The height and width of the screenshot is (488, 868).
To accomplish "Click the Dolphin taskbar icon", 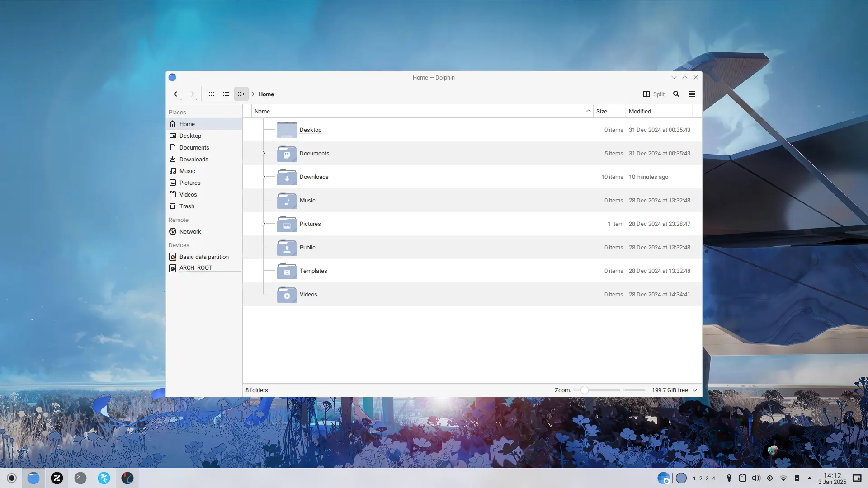I will pos(33,478).
